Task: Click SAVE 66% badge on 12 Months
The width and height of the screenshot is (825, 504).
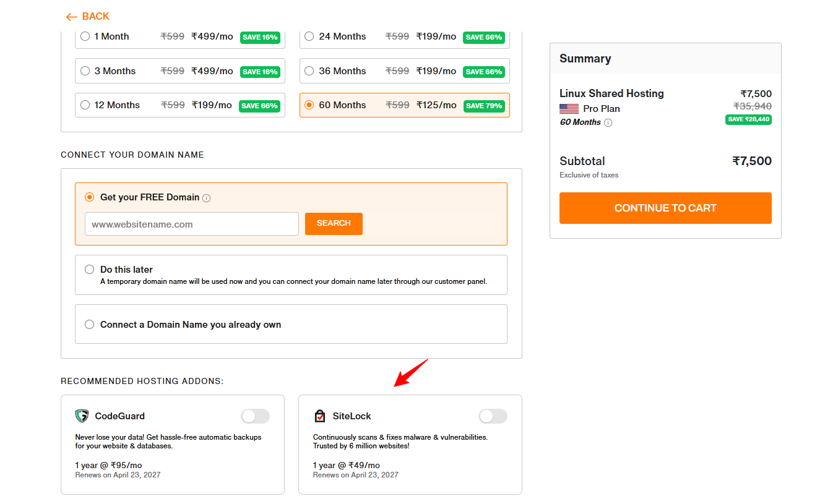Action: coord(260,106)
